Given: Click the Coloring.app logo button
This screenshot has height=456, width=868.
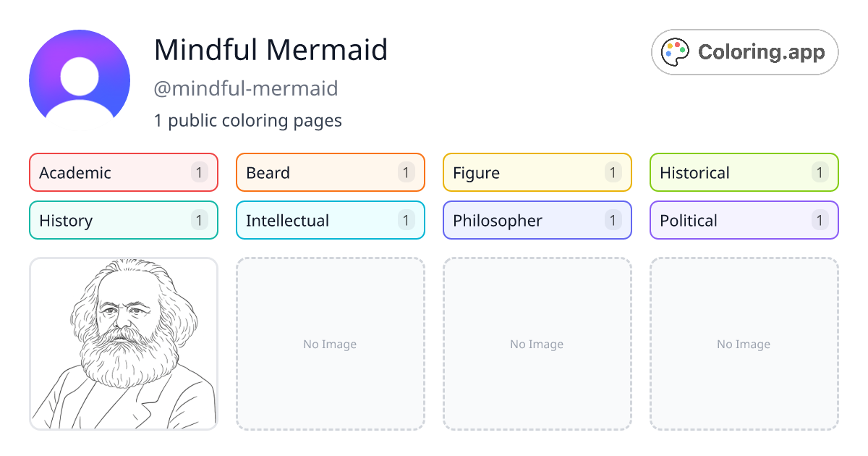Looking at the screenshot, I should coord(744,52).
